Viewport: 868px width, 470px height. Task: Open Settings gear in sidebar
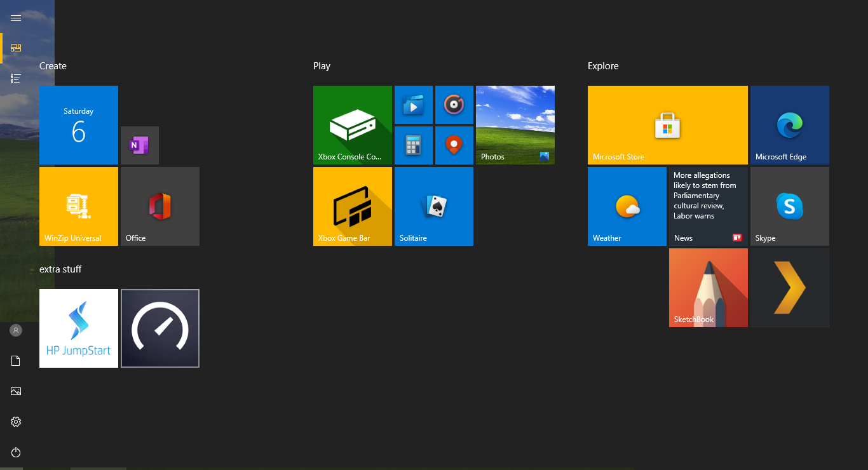[x=16, y=422]
